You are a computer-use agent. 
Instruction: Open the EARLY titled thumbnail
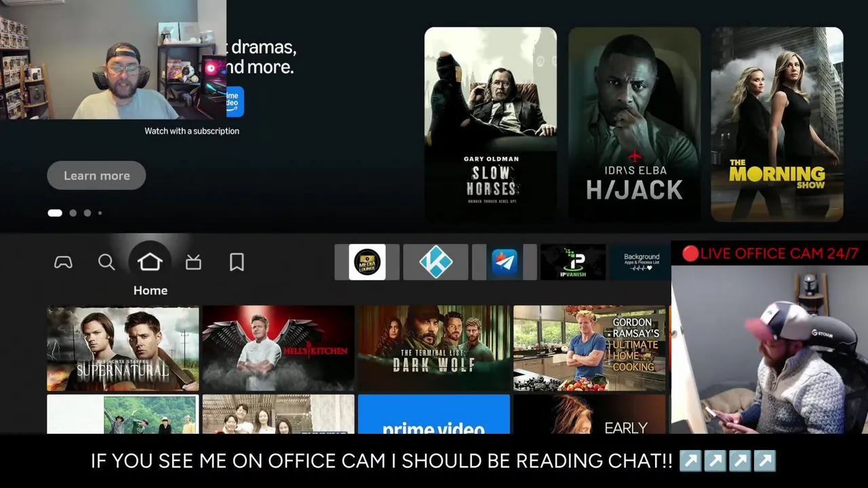(589, 414)
